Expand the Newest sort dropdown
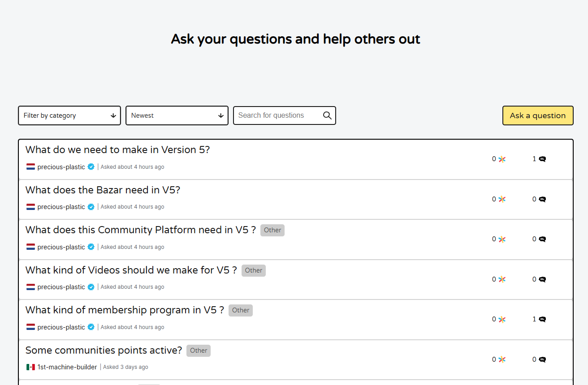This screenshot has height=385, width=588. click(177, 115)
